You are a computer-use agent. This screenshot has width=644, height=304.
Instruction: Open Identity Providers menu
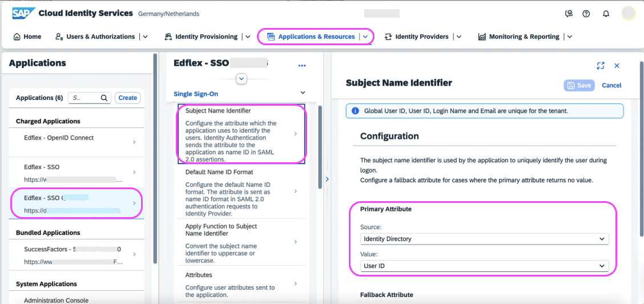point(416,37)
